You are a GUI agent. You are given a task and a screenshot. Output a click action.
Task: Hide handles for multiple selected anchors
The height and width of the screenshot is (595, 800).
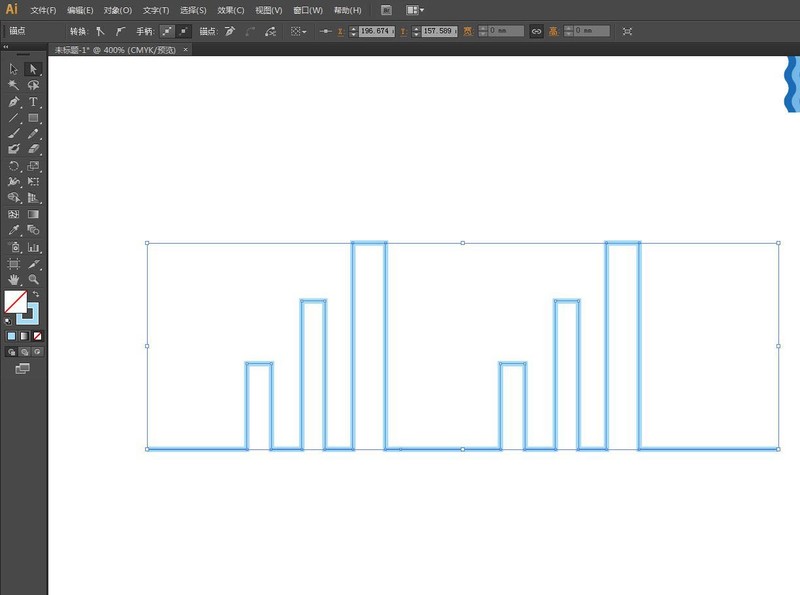tap(184, 32)
